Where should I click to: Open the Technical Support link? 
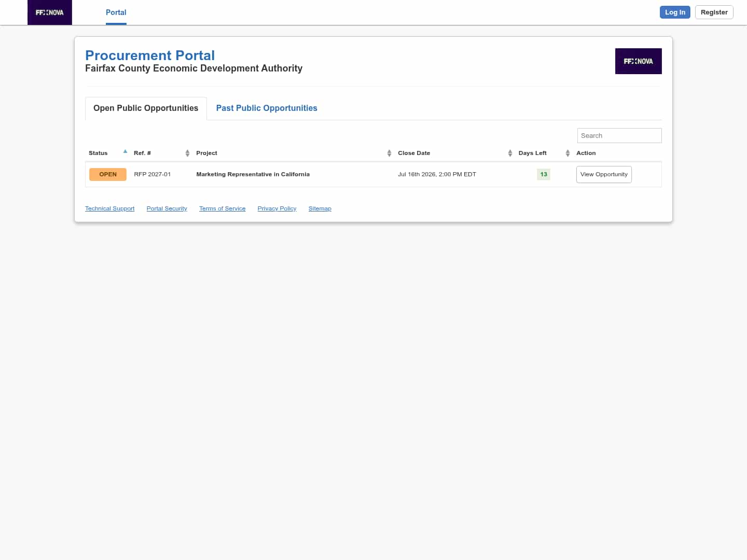[x=109, y=208]
